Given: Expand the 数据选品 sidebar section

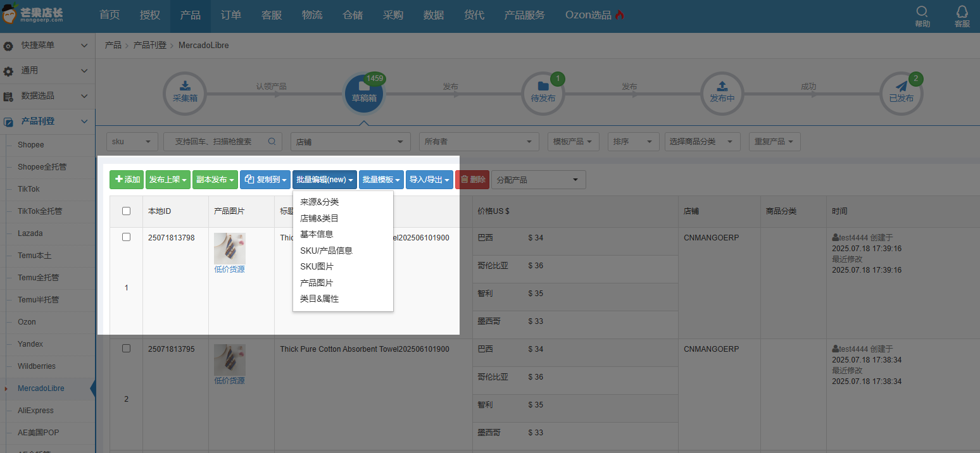Looking at the screenshot, I should click(x=84, y=96).
